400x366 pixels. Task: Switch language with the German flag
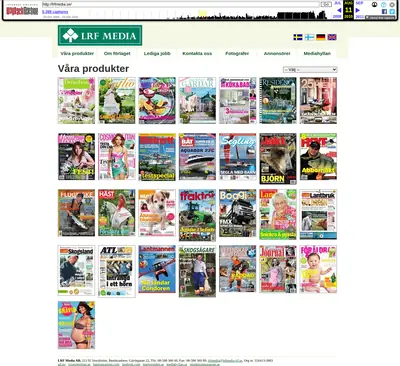tap(321, 37)
